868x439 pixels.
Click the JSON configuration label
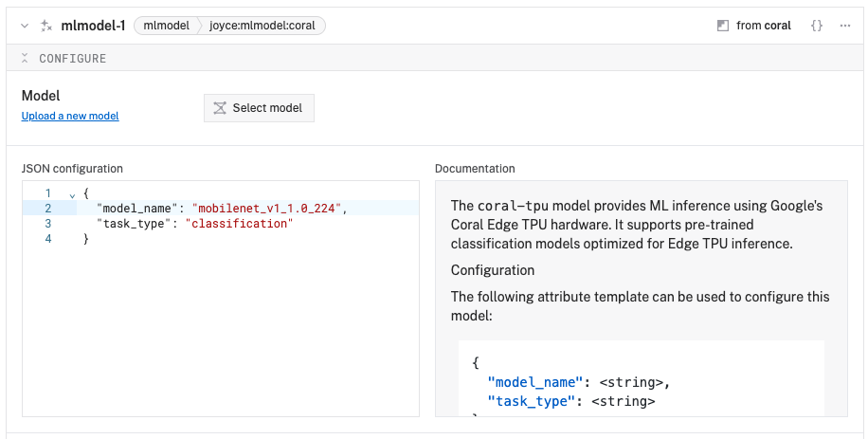(73, 168)
